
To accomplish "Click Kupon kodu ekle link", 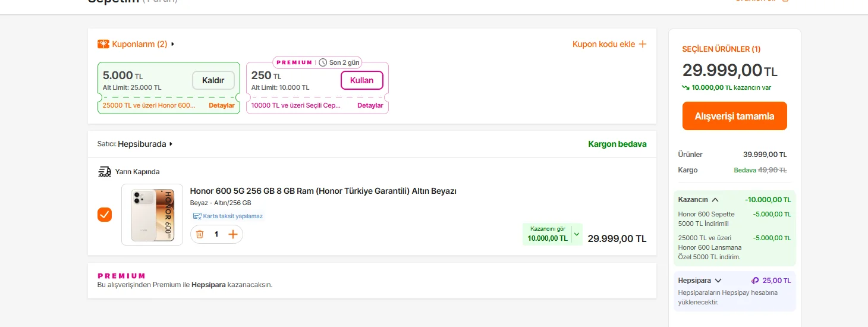I will 604,44.
